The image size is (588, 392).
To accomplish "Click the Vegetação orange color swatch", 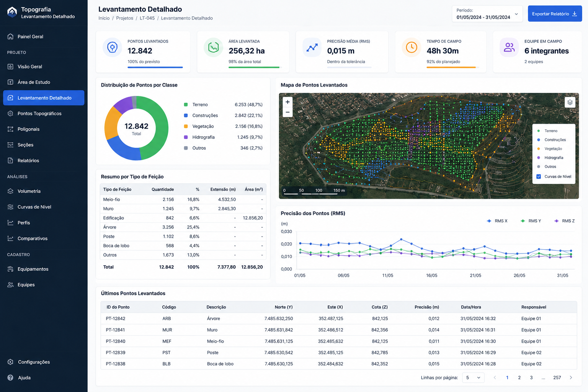I will tap(186, 126).
